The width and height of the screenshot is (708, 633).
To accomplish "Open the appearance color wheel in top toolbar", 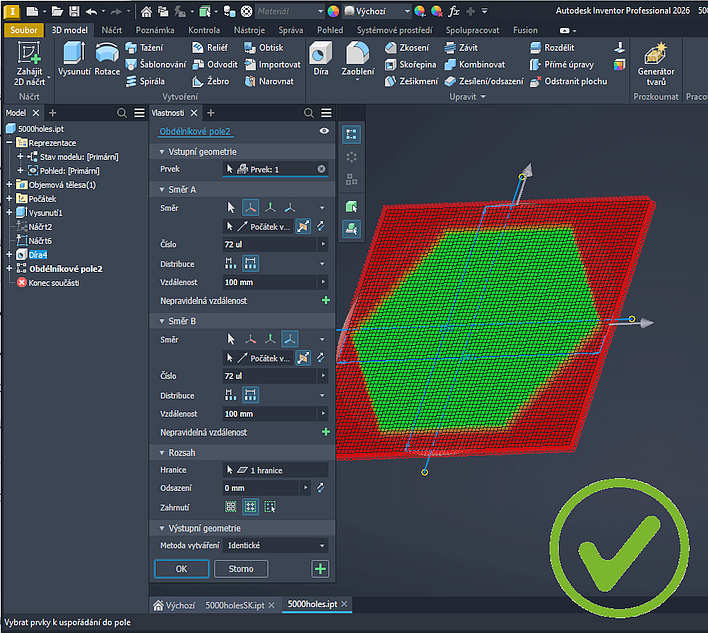I will pyautogui.click(x=333, y=11).
